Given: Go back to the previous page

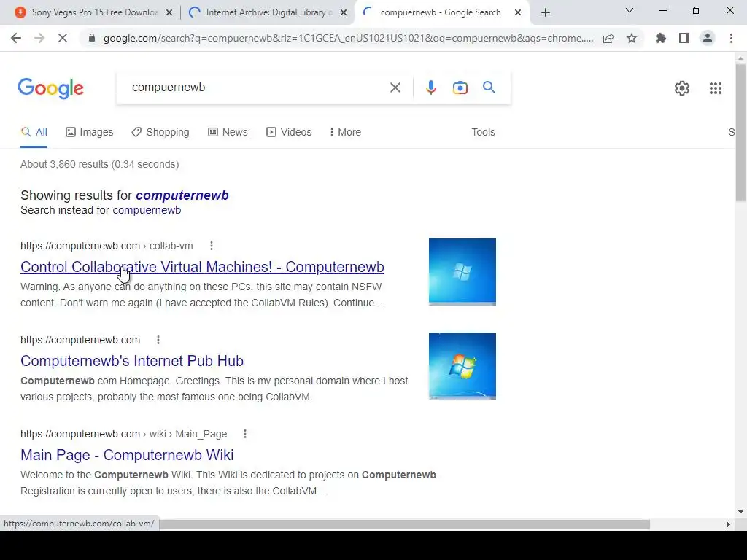Looking at the screenshot, I should 16,38.
